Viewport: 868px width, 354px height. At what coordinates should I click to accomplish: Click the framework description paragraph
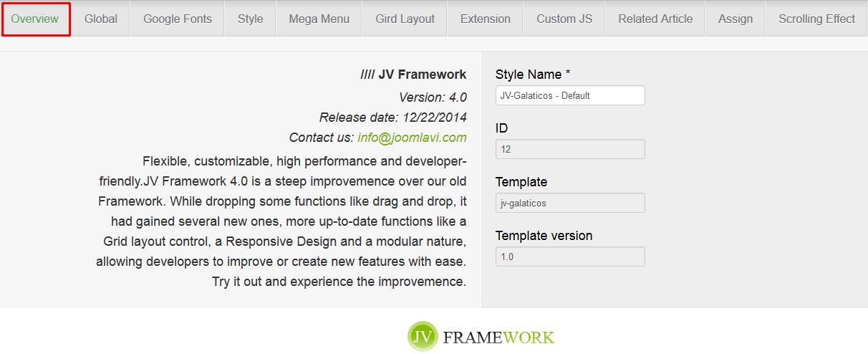[x=281, y=221]
